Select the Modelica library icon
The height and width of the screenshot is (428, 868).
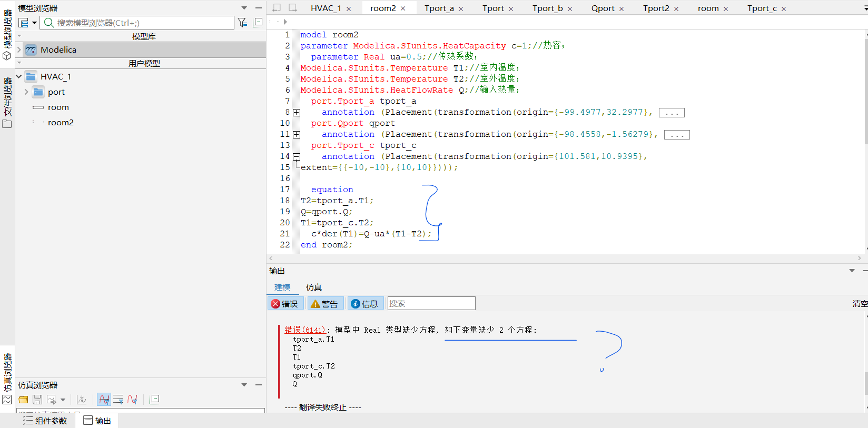(x=31, y=49)
